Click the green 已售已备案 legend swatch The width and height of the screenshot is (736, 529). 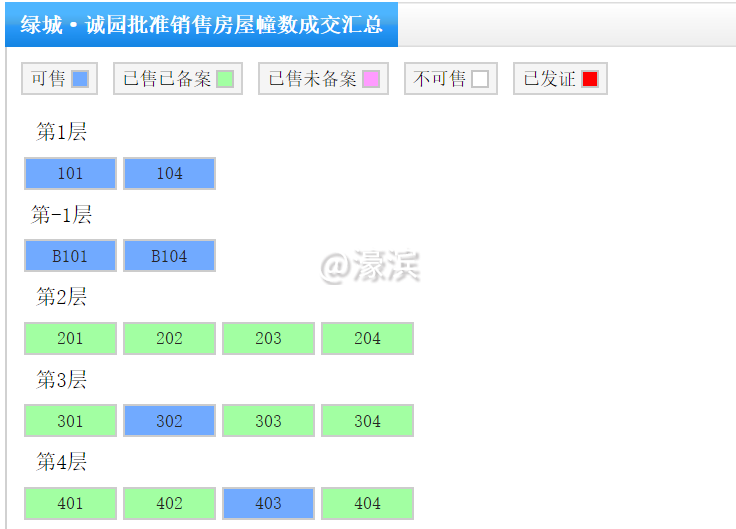click(x=225, y=79)
